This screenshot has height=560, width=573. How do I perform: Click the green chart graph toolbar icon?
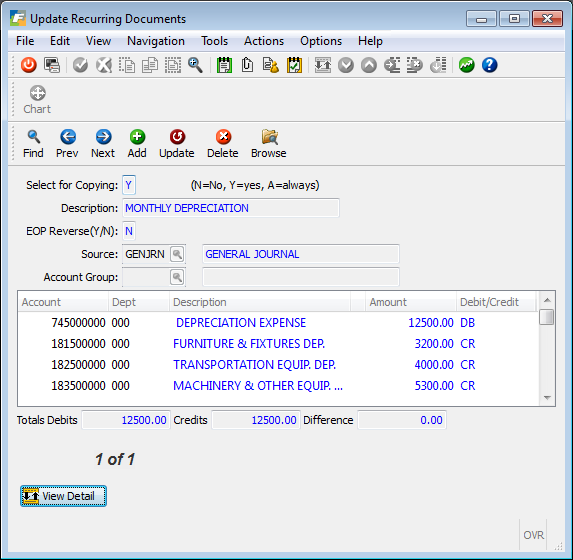(466, 65)
